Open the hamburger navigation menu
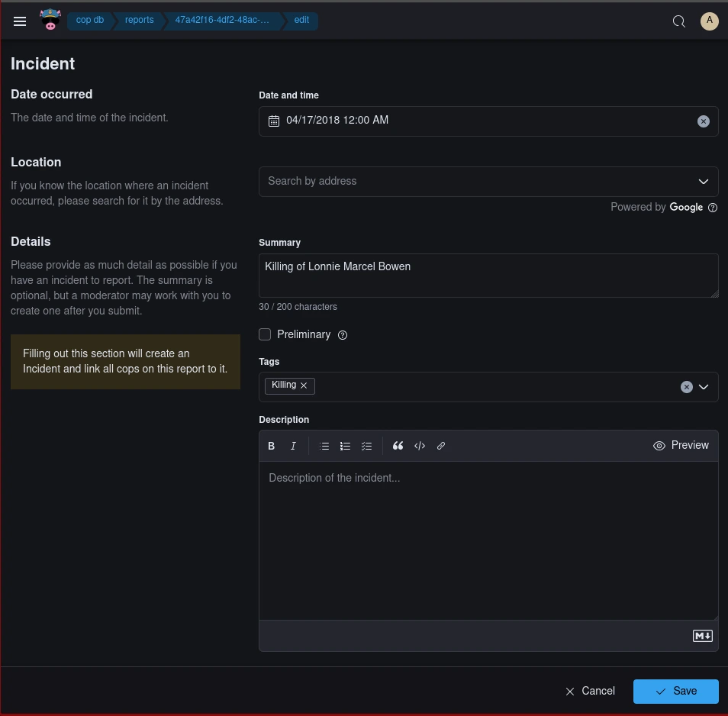 pos(20,21)
